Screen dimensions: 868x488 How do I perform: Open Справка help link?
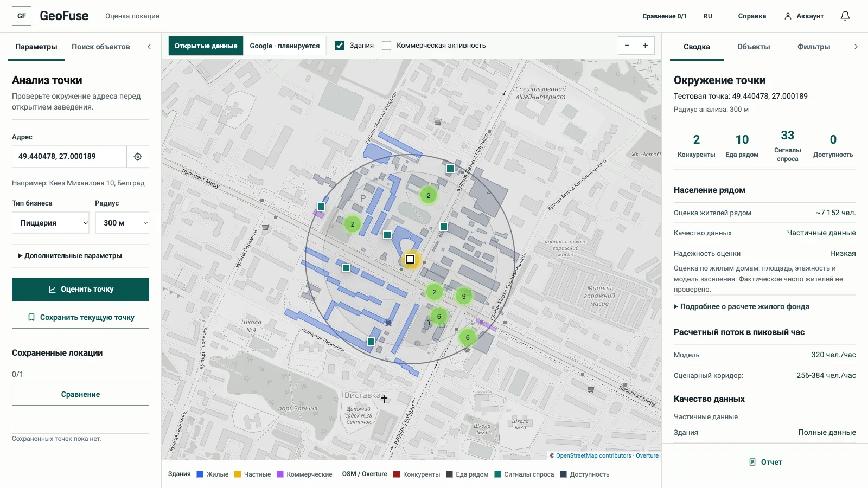pyautogui.click(x=752, y=16)
